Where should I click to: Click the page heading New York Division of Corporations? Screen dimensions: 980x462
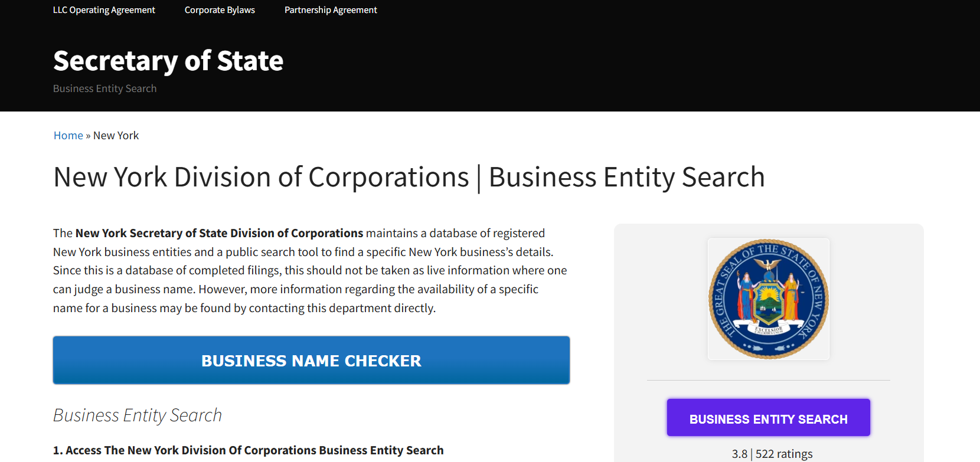[x=409, y=176]
